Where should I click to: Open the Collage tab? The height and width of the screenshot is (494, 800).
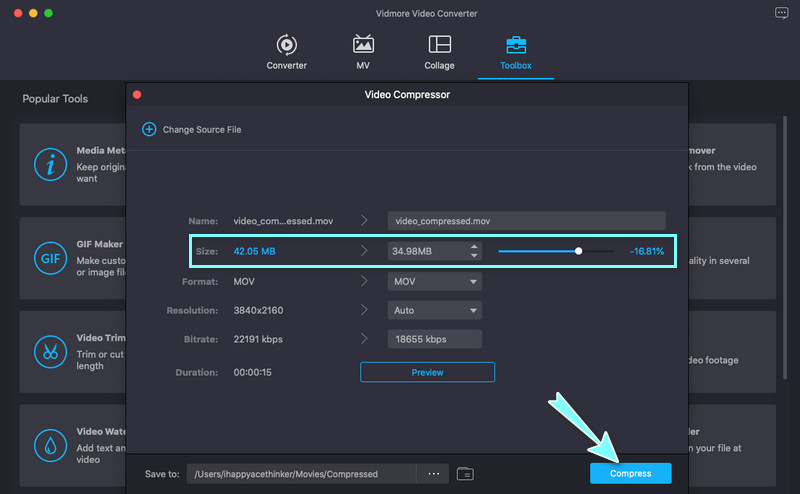(439, 53)
